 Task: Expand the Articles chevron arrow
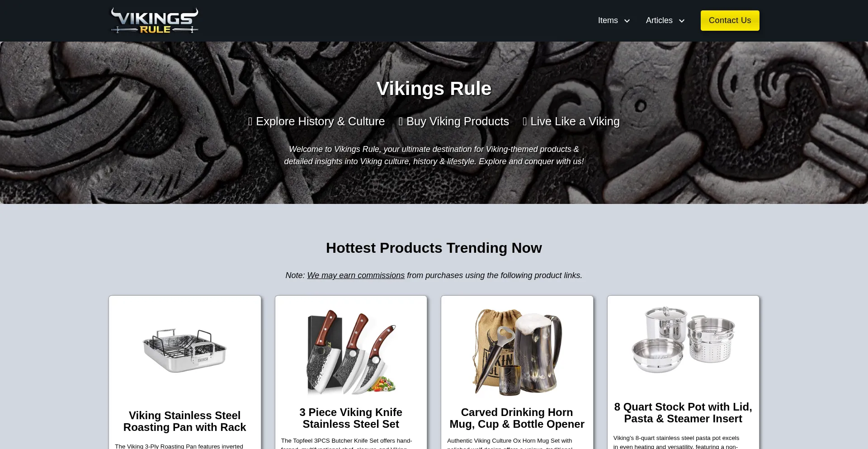[682, 21]
